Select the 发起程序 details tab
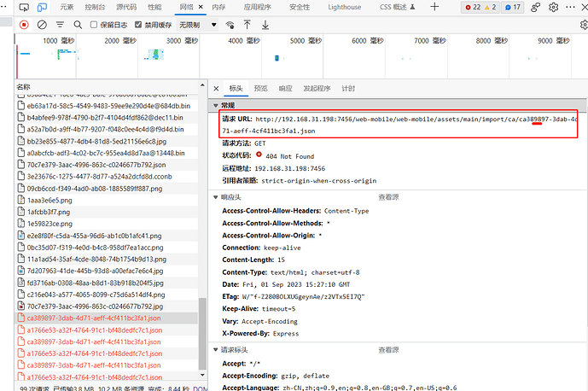 click(317, 89)
